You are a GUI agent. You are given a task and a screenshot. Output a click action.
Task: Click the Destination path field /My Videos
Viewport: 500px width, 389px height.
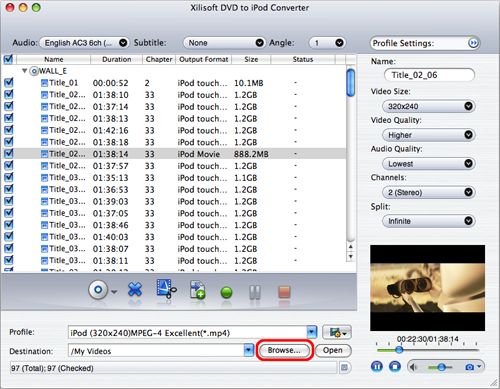[x=156, y=351]
